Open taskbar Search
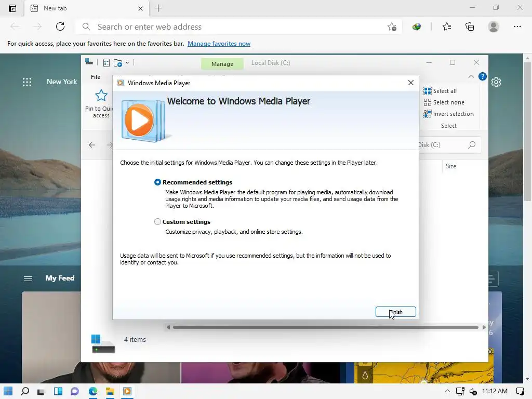532x399 pixels. 25,391
